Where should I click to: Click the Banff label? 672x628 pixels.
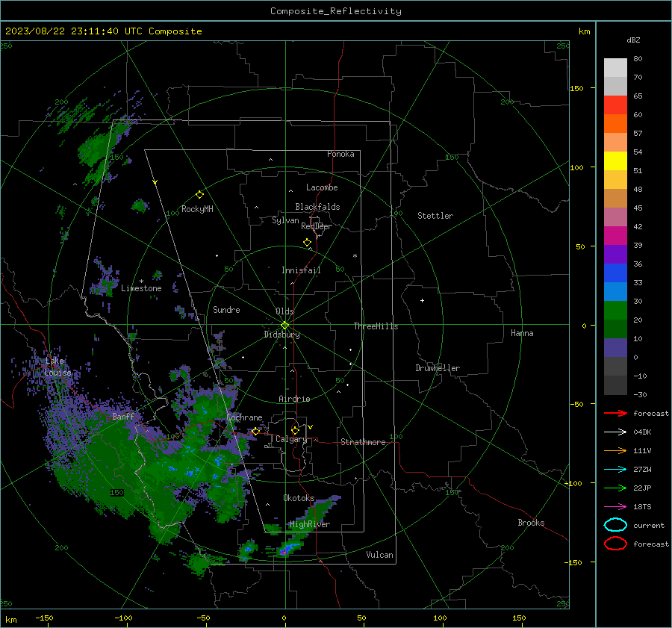pyautogui.click(x=123, y=416)
